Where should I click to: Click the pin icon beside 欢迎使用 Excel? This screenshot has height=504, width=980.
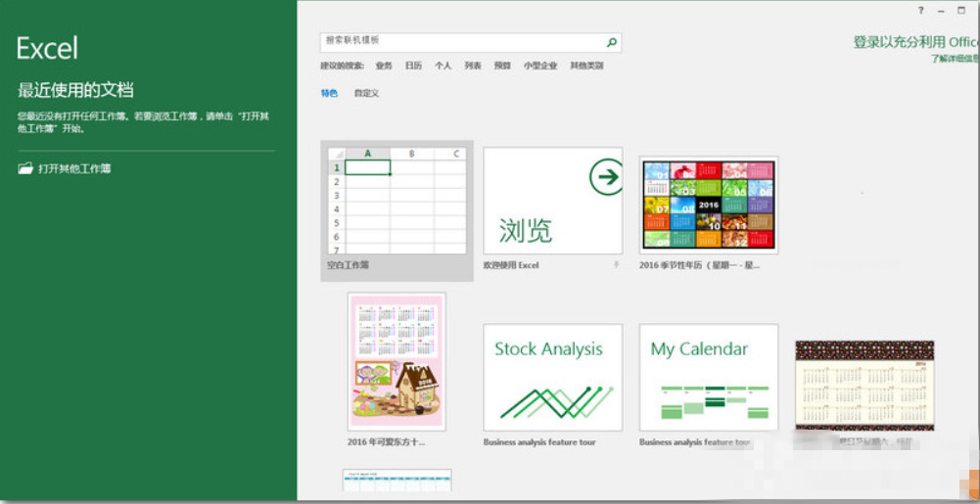coord(616,265)
